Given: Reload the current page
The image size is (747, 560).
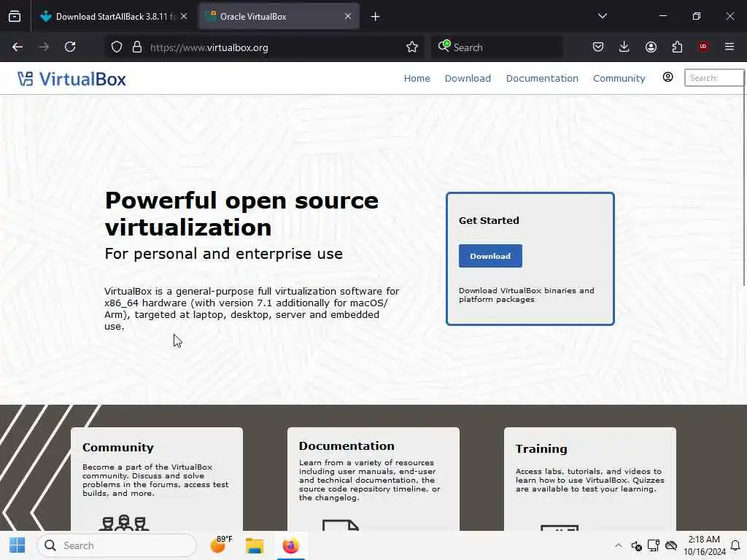Looking at the screenshot, I should pyautogui.click(x=70, y=47).
